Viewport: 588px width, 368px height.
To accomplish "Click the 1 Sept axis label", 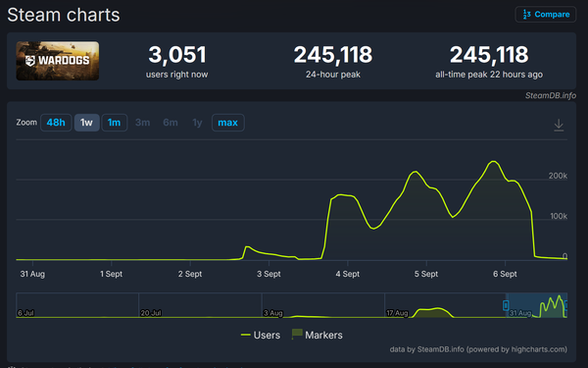I will tap(111, 274).
